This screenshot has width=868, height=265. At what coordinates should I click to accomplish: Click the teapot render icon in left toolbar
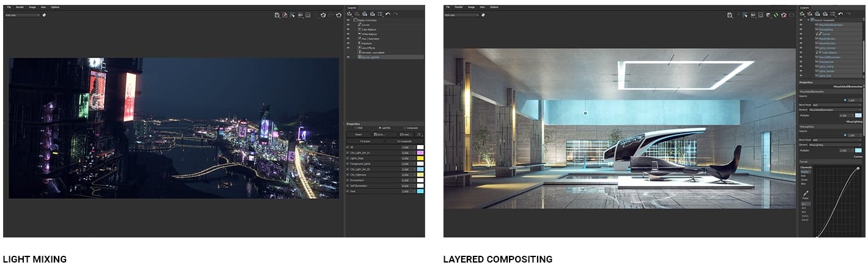(338, 15)
